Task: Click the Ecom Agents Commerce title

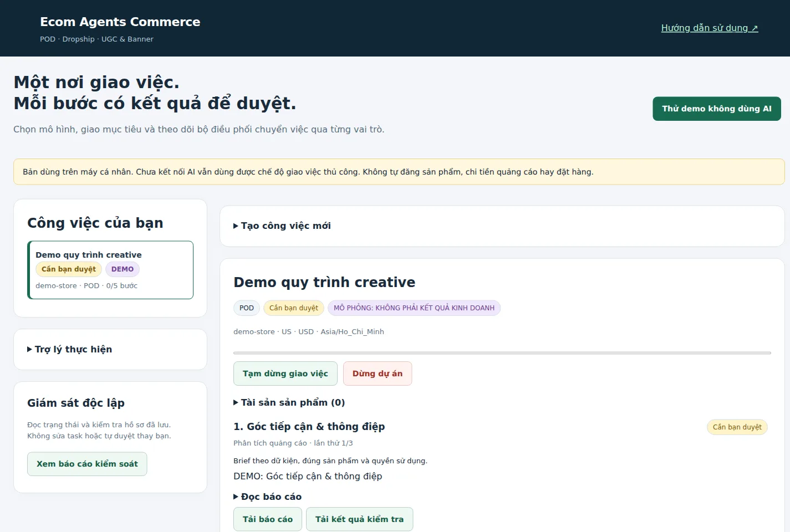Action: [x=120, y=22]
